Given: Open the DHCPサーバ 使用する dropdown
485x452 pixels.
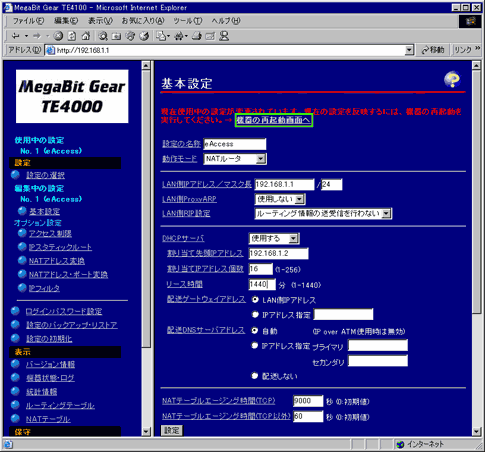Looking at the screenshot, I should point(274,238).
